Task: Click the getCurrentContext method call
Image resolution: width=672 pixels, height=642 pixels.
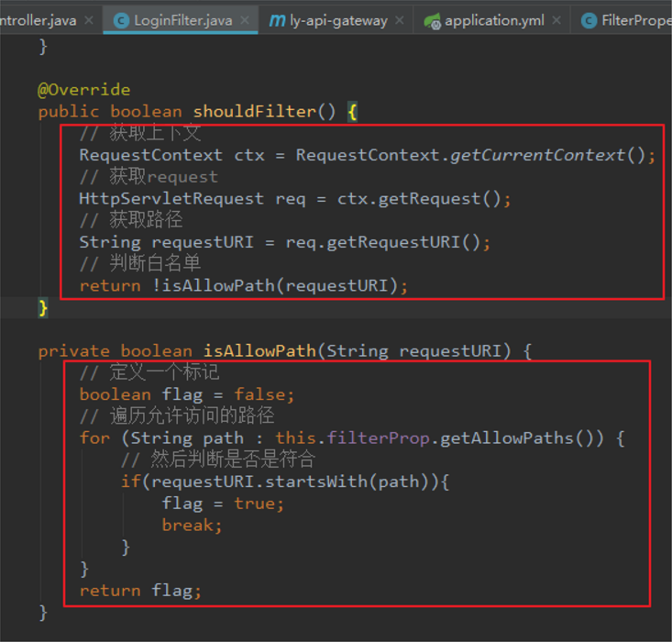Action: (536, 155)
